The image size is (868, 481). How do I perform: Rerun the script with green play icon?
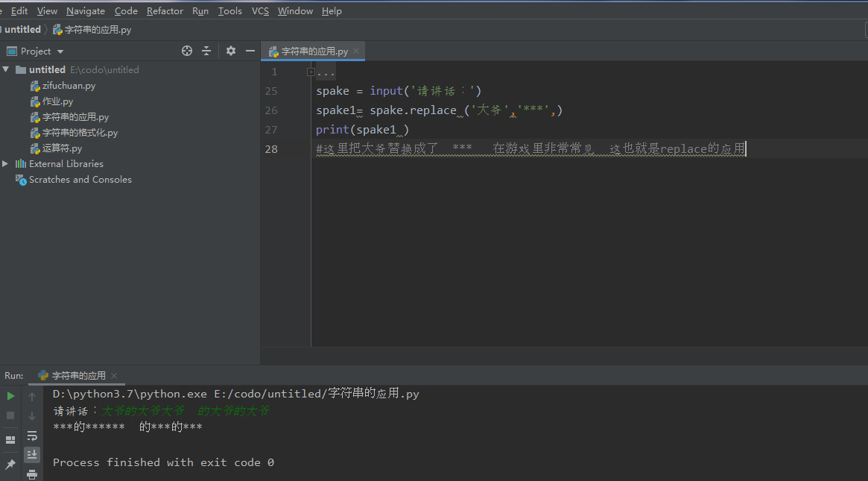point(10,396)
